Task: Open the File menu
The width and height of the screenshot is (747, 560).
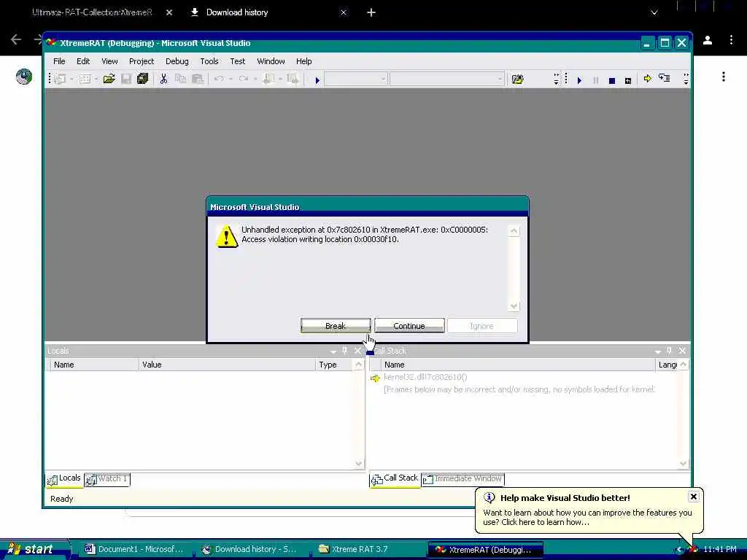Action: [x=59, y=61]
